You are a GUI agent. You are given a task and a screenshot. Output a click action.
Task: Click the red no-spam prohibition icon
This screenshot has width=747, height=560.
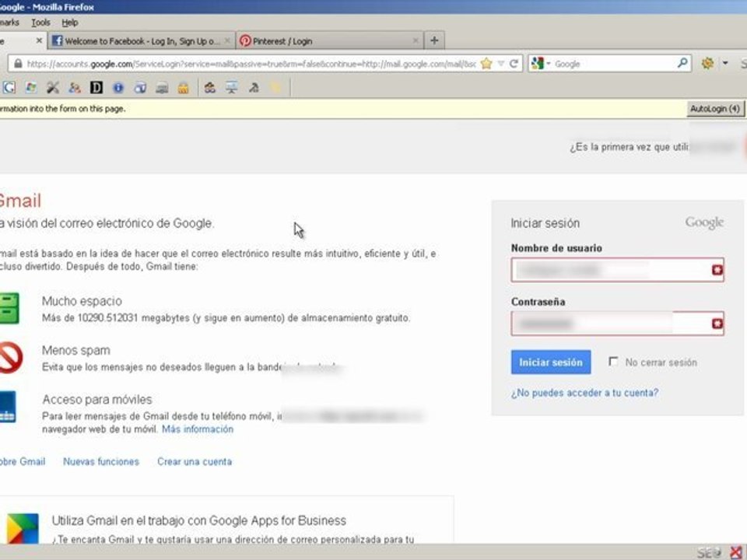pos(10,357)
